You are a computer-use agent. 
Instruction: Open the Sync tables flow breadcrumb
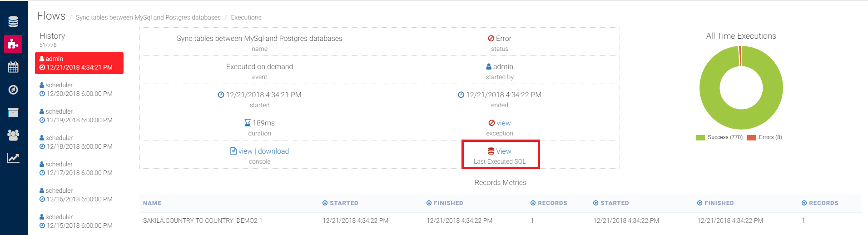(148, 18)
